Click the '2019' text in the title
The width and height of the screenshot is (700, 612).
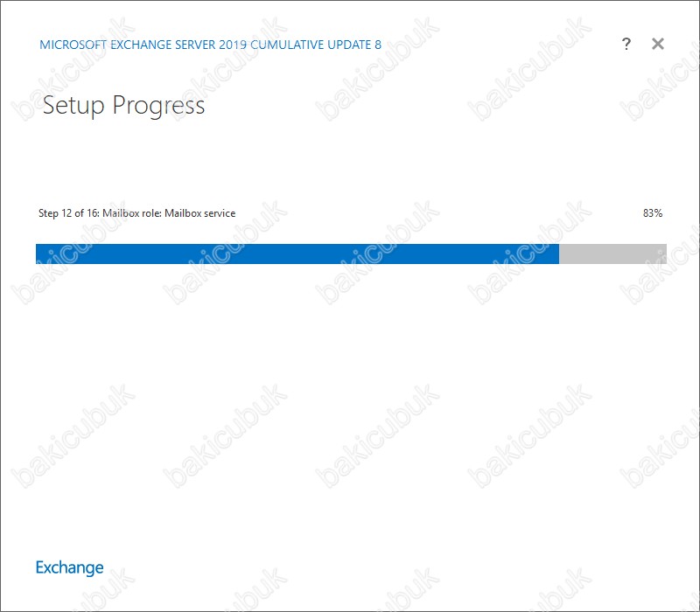click(233, 45)
